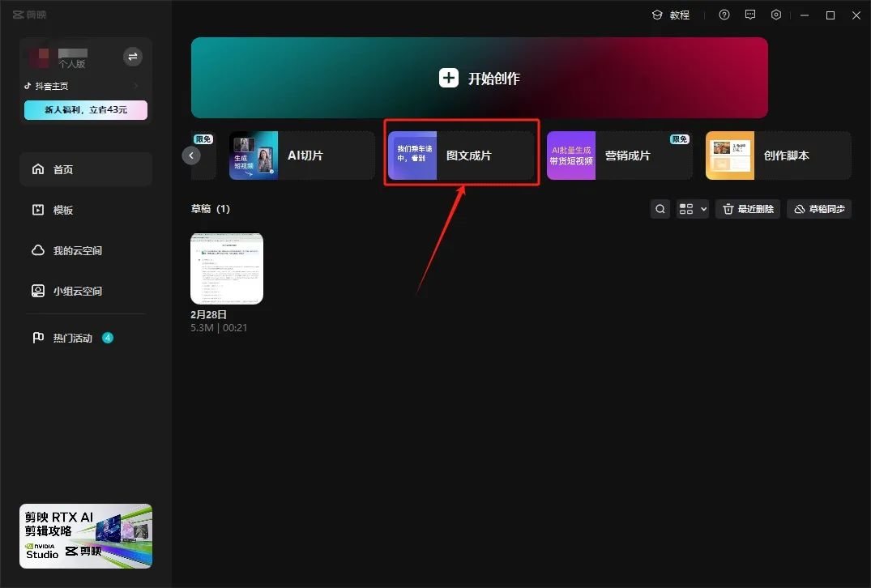Open the 教程 tutorial link
Viewport: 871px width, 588px height.
click(671, 15)
